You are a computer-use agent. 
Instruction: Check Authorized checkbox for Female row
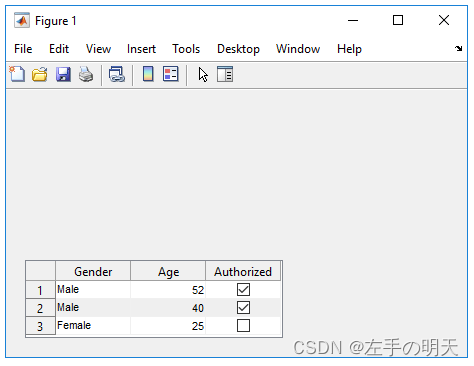coord(243,325)
